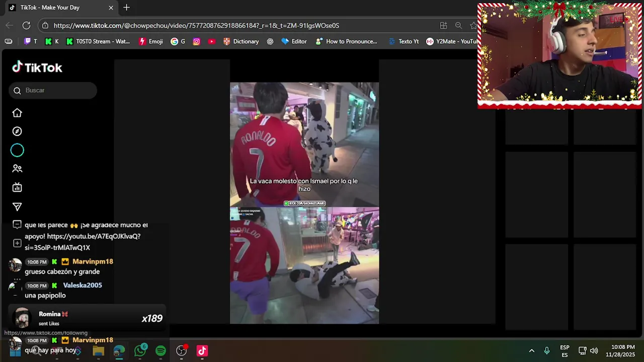The height and width of the screenshot is (362, 644).
Task: Open the Kick K bookmark
Action: click(52, 41)
